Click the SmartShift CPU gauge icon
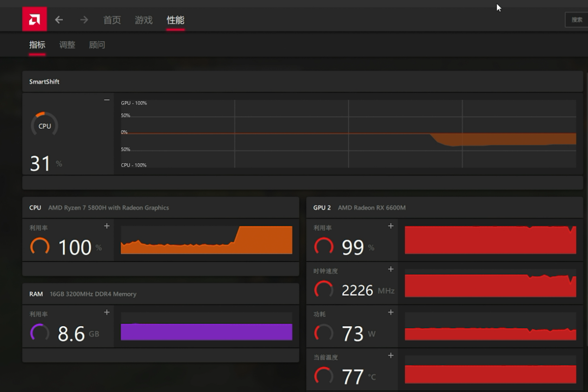 click(x=45, y=125)
